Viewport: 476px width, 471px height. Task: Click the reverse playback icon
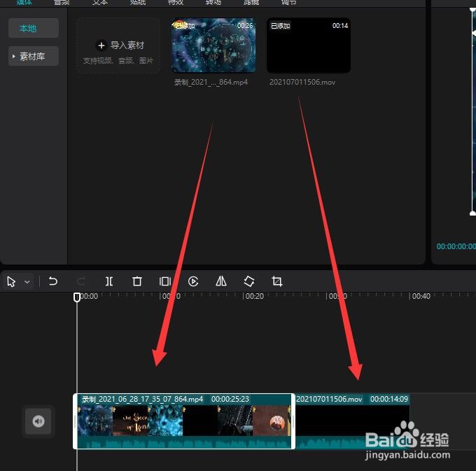pyautogui.click(x=193, y=281)
